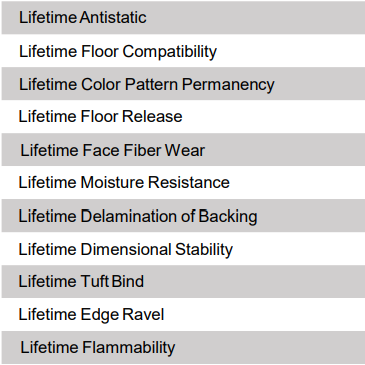Select the Lifetime Antistatic row
The height and width of the screenshot is (365, 365).
point(183,17)
